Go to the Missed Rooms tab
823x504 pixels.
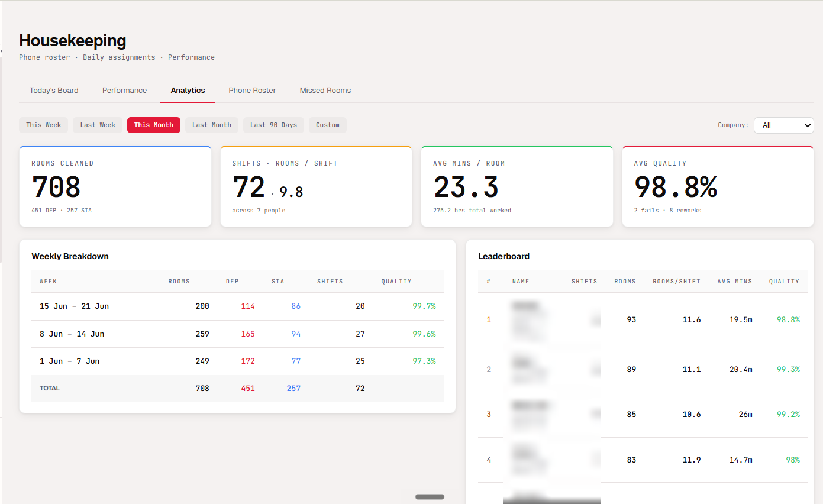pyautogui.click(x=325, y=91)
